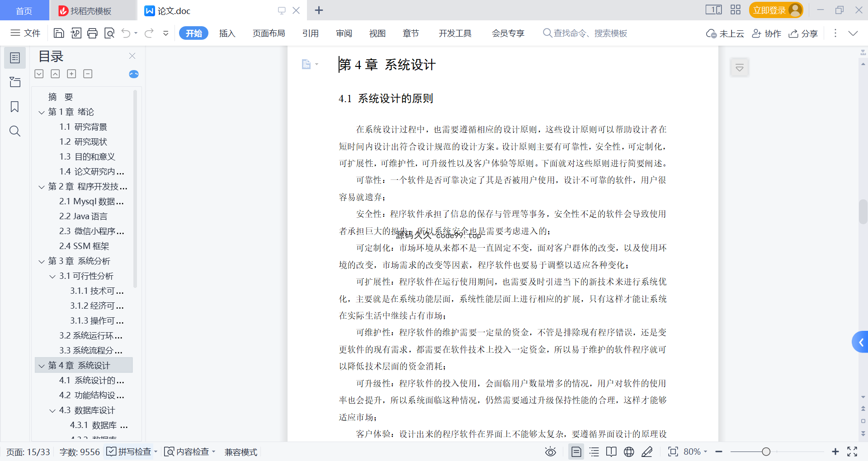Click the Print icon
Screen dimensions: 868x461
point(93,33)
